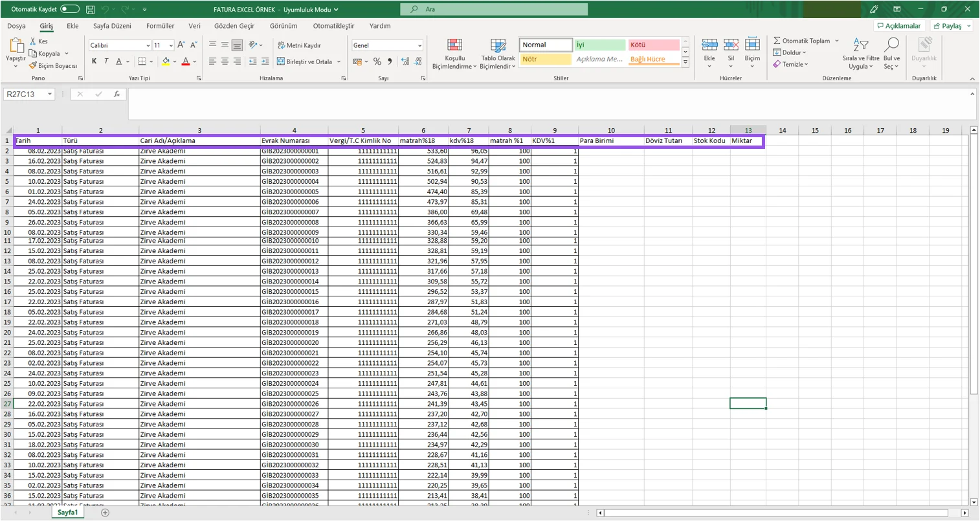This screenshot has width=980, height=521.
Task: Open the Doldur fill dropdown
Action: coord(790,52)
